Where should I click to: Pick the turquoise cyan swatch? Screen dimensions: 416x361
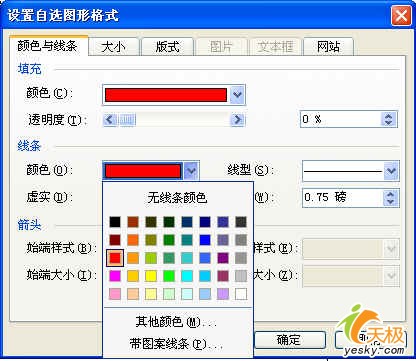(x=187, y=276)
